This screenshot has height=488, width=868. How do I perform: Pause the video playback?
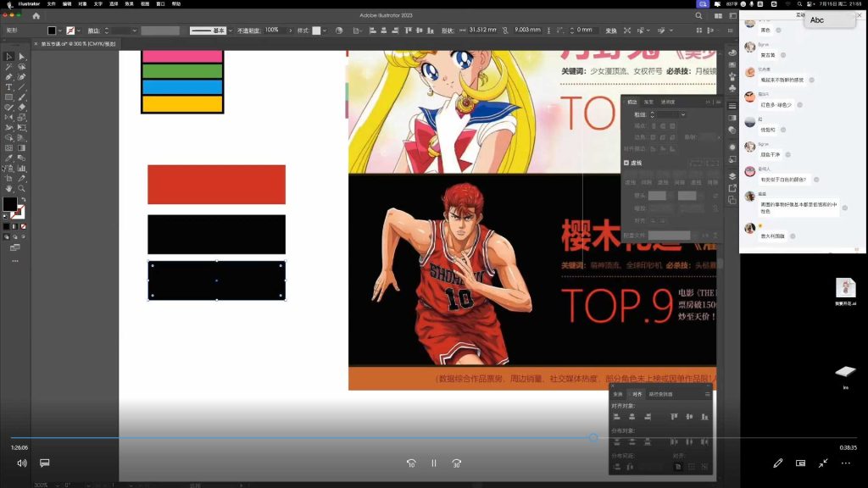pyautogui.click(x=434, y=463)
